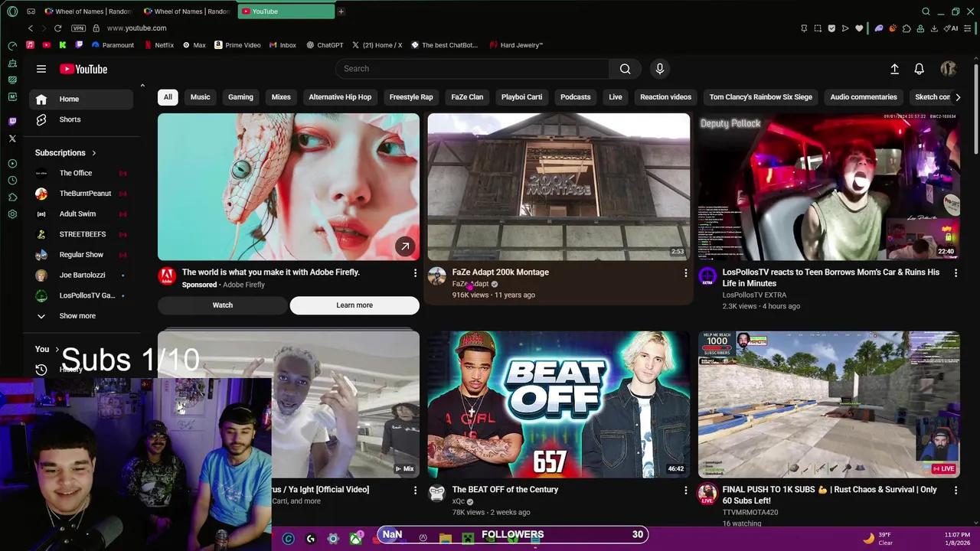Viewport: 980px width, 551px height.
Task: Open options menu for the LosPollosTV reaction video
Action: [x=955, y=273]
